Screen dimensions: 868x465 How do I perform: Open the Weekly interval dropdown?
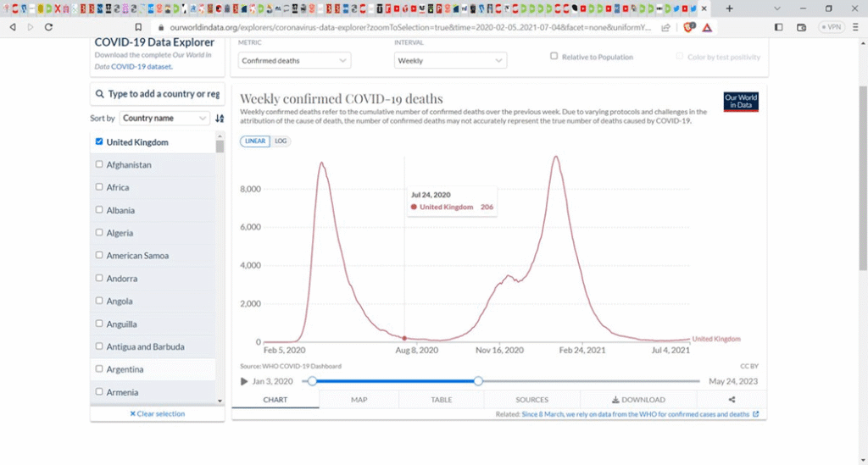(450, 60)
